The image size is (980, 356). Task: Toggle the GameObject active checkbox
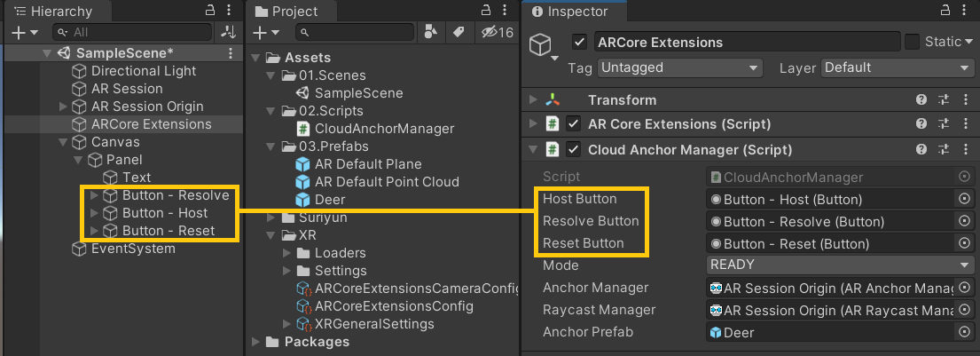tap(580, 42)
